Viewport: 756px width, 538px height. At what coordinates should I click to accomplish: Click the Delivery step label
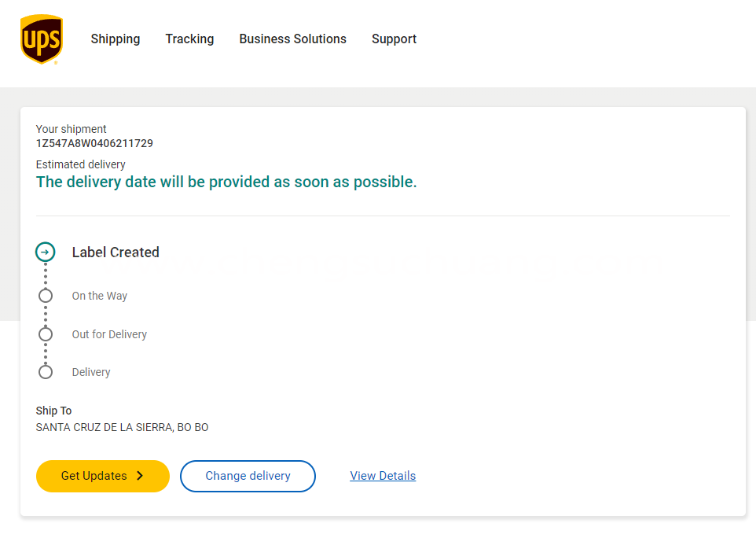point(91,372)
